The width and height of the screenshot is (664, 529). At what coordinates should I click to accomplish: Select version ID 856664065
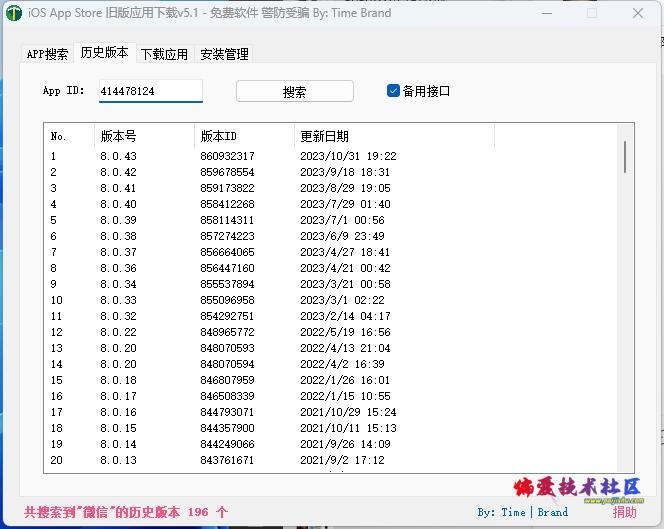[x=227, y=252]
